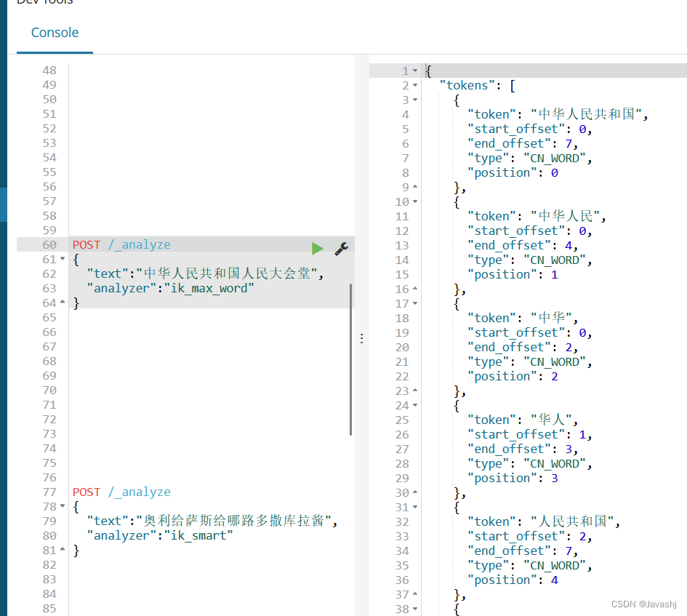
Task: Click POST /_analyze on line 60
Action: click(x=121, y=244)
